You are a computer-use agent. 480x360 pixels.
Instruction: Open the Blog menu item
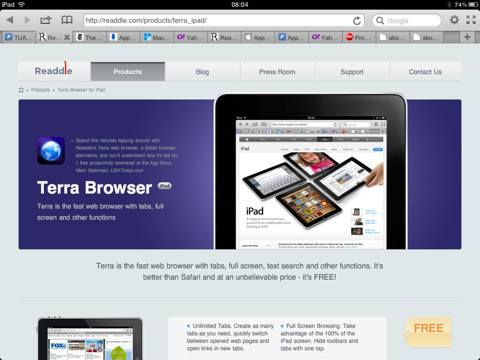[202, 71]
